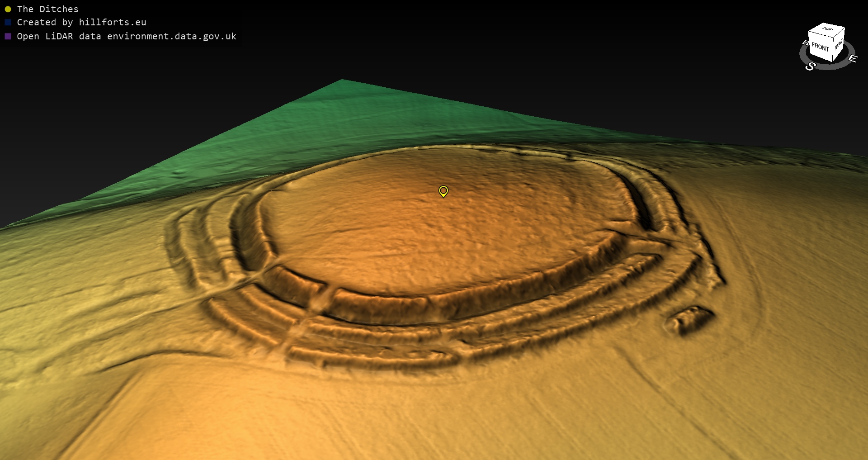Image resolution: width=868 pixels, height=460 pixels.
Task: Toggle the dark blue square legend marker
Action: [x=8, y=22]
